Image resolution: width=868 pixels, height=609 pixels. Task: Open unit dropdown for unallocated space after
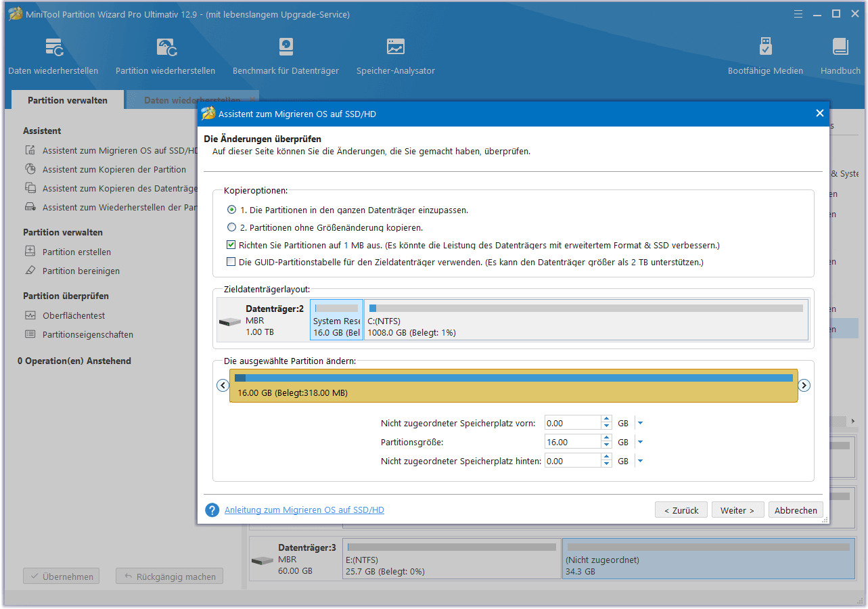[x=641, y=461]
